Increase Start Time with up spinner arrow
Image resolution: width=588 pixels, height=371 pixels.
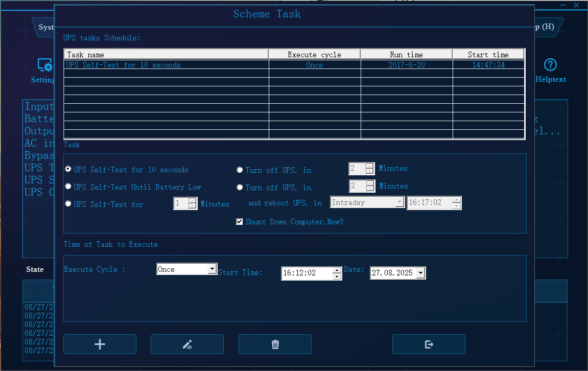[x=337, y=270]
